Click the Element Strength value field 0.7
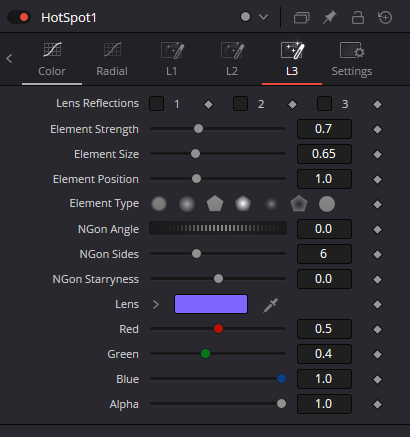 324,129
